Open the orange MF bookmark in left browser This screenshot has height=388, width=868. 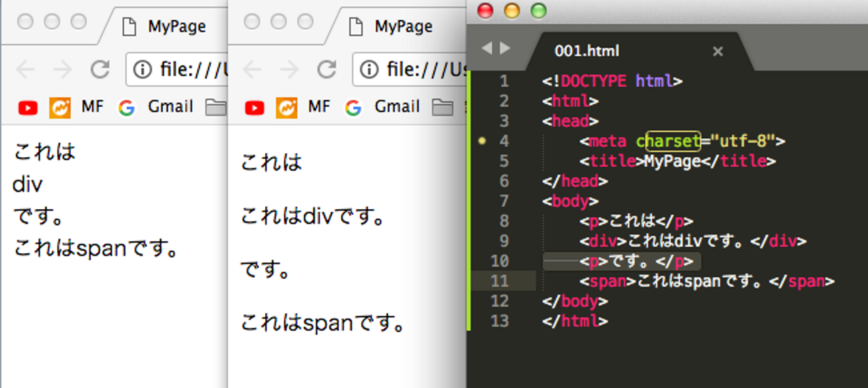(60, 108)
